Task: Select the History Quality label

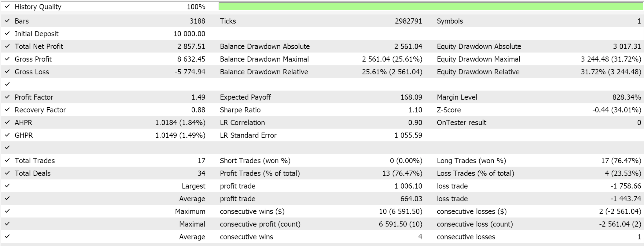Action: [x=38, y=7]
